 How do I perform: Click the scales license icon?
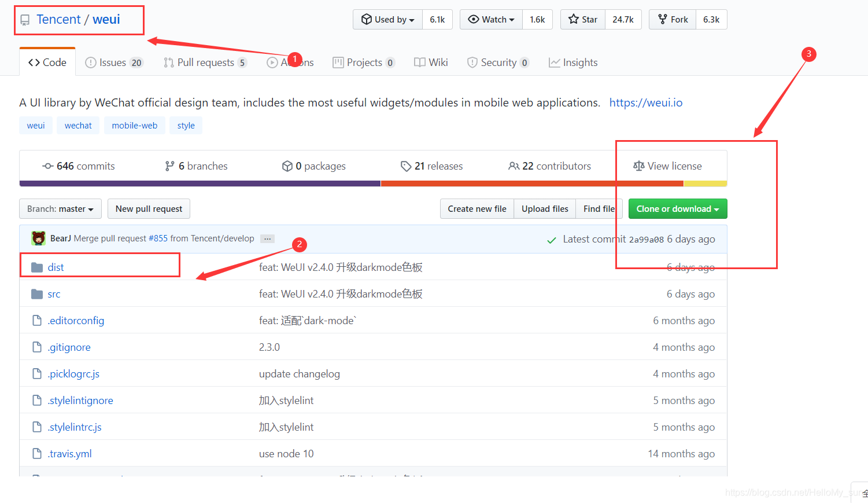tap(638, 166)
